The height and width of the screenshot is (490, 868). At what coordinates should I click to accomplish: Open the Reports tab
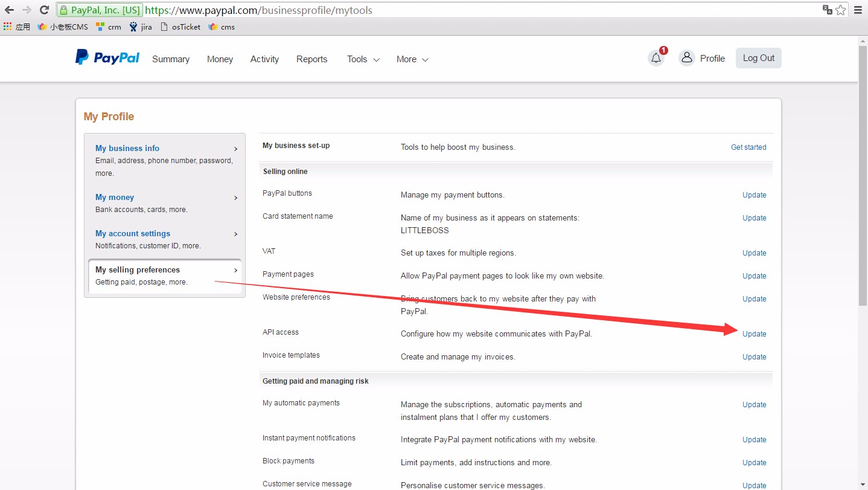pos(311,59)
